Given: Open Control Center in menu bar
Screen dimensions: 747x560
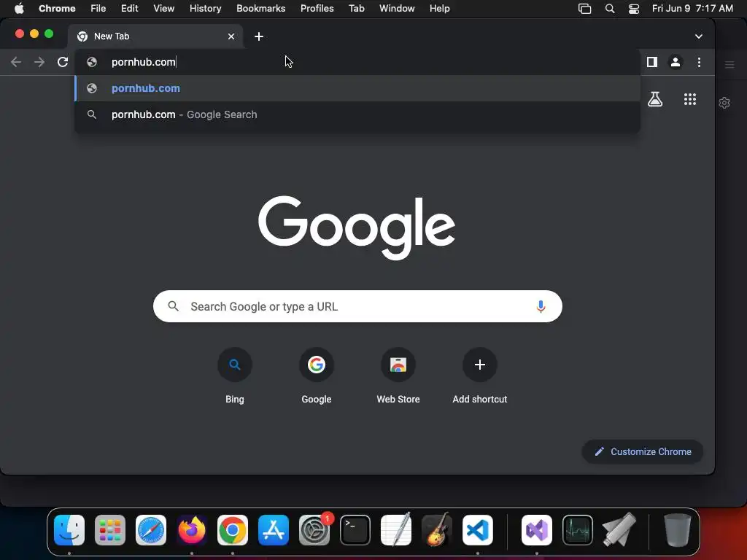Looking at the screenshot, I should (x=634, y=9).
